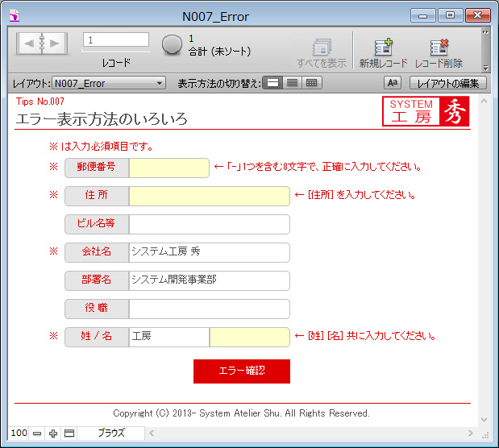Click the red エラー確認 button
The height and width of the screenshot is (448, 499).
pos(242,371)
